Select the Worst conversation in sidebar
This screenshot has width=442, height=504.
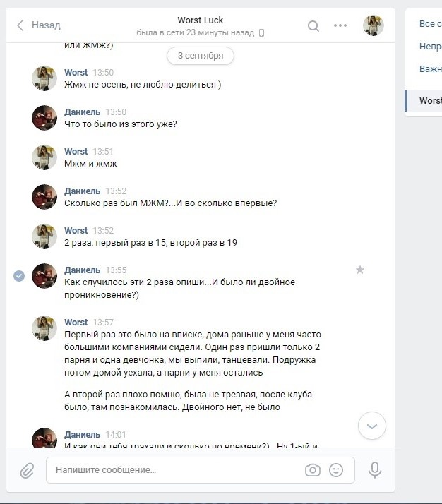[x=424, y=101]
